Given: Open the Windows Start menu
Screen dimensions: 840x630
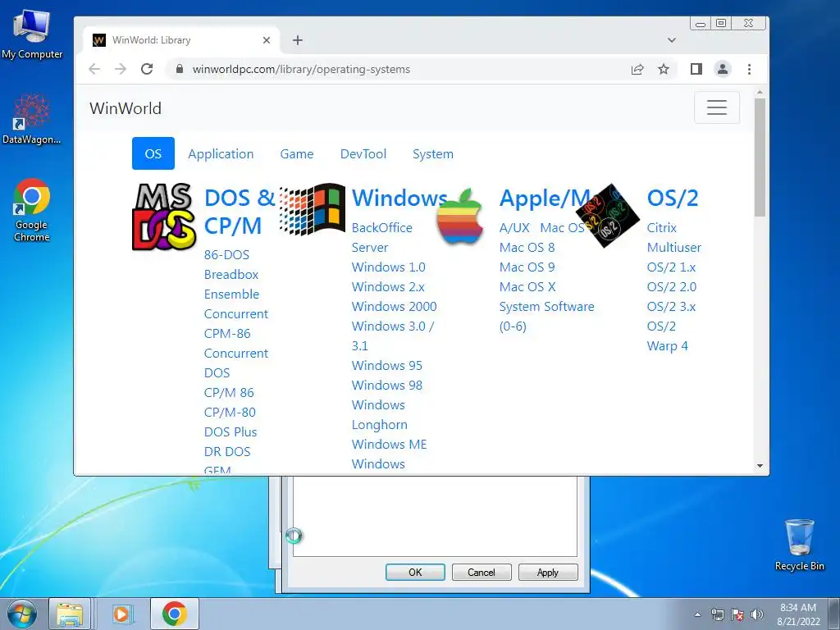Looking at the screenshot, I should (22, 614).
